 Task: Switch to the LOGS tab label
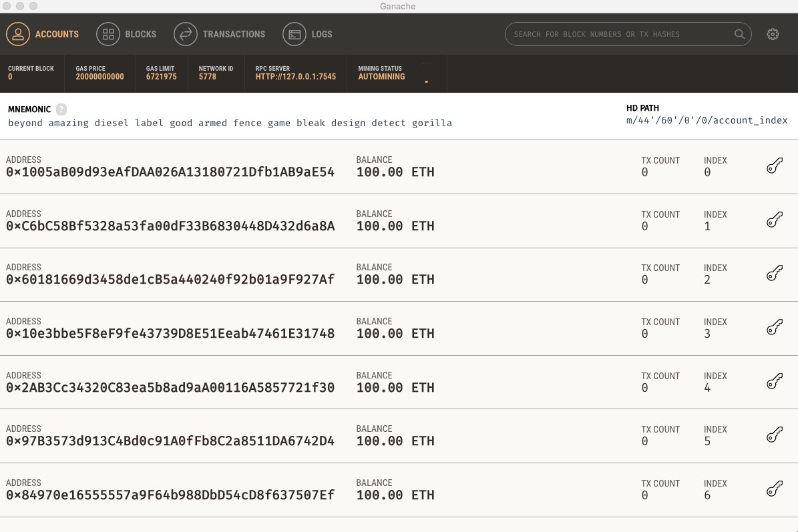[322, 34]
